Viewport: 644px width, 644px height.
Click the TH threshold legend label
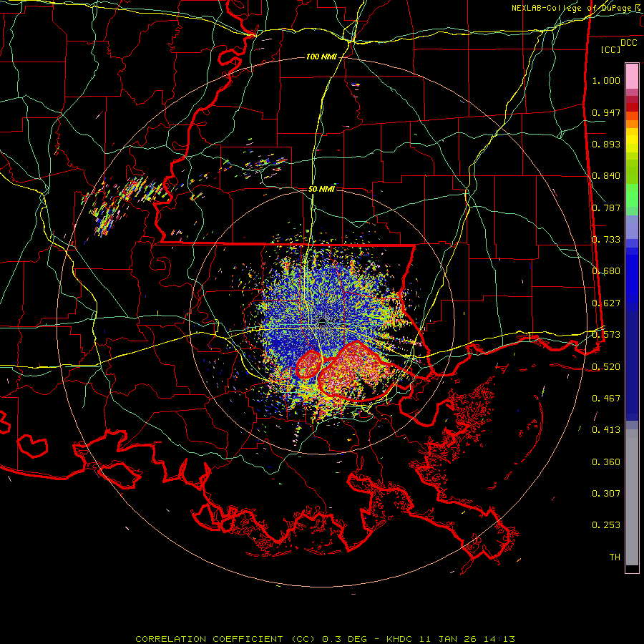click(x=615, y=557)
